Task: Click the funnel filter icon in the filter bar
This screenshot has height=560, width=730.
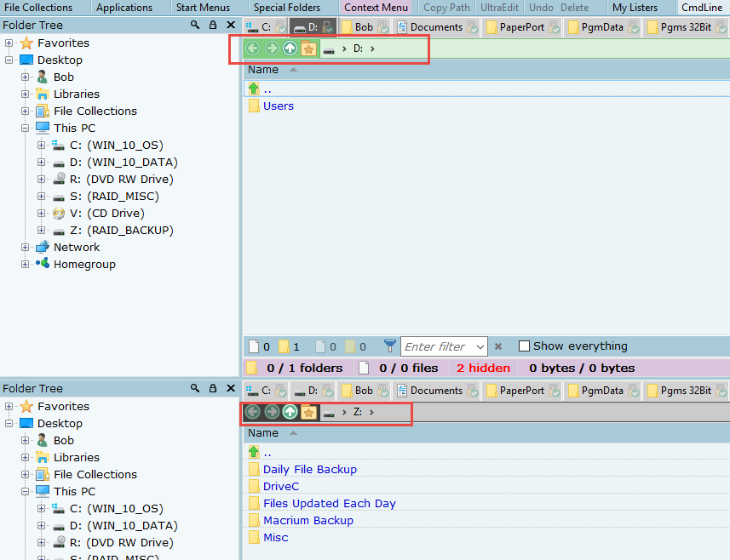Action: pyautogui.click(x=389, y=346)
